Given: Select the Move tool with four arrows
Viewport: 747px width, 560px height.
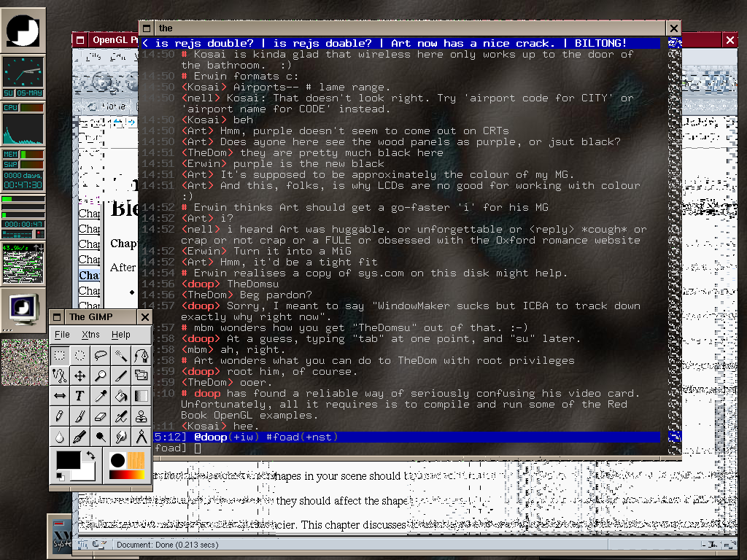Looking at the screenshot, I should [x=80, y=376].
